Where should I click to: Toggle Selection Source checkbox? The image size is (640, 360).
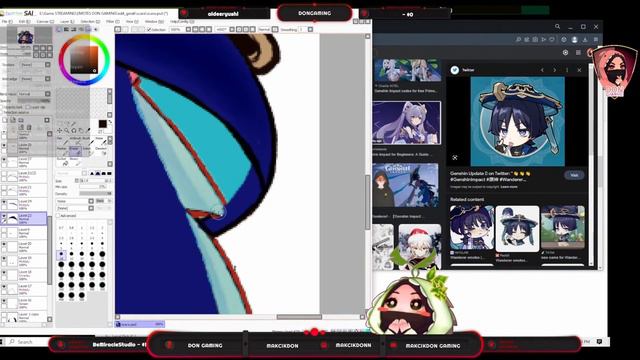tap(2, 113)
